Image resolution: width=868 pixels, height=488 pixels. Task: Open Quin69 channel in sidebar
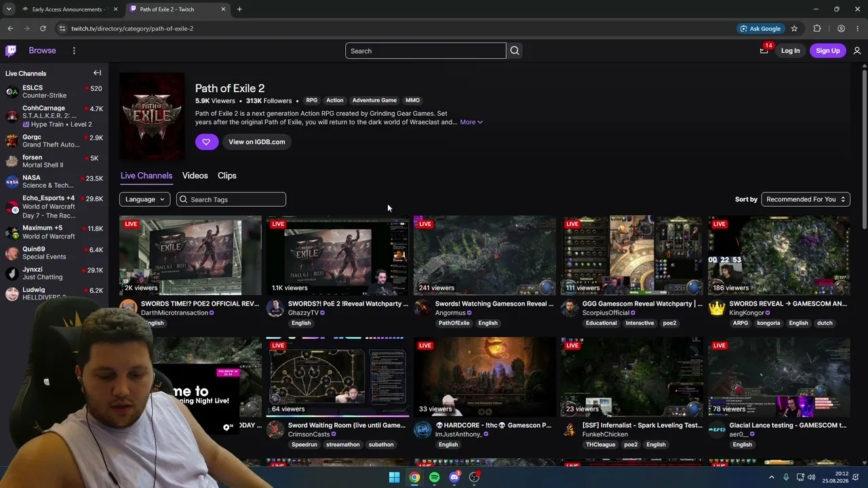(x=54, y=253)
